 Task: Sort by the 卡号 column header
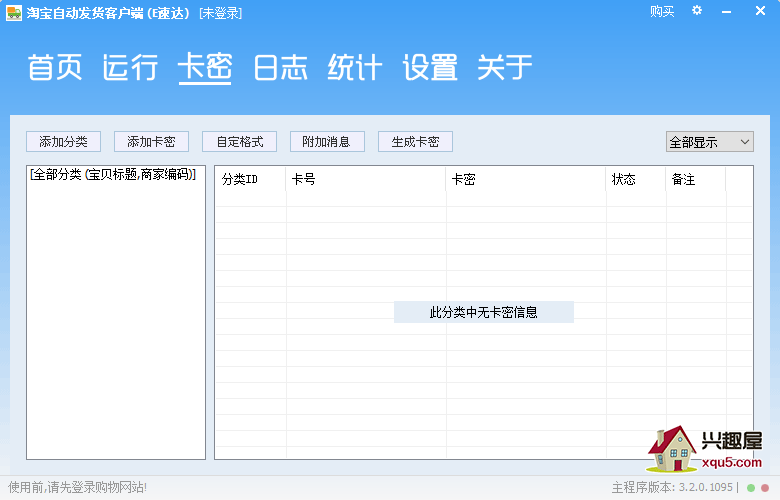(366, 179)
